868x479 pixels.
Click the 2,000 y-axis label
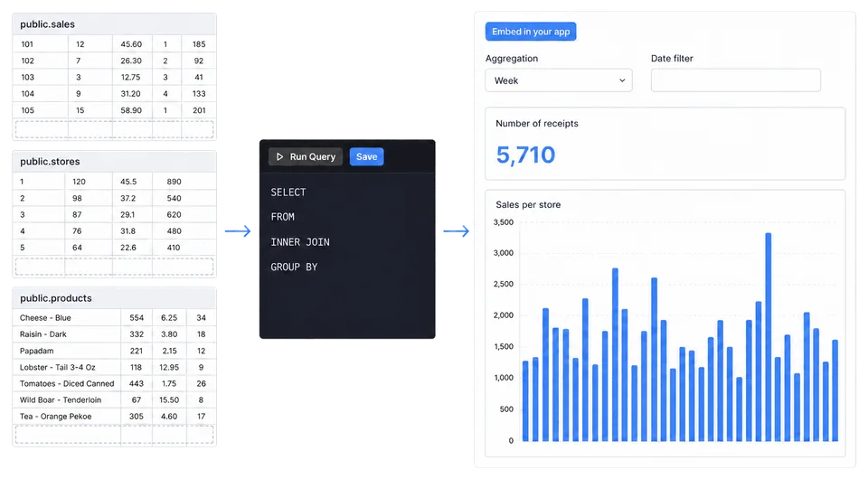[x=504, y=315]
